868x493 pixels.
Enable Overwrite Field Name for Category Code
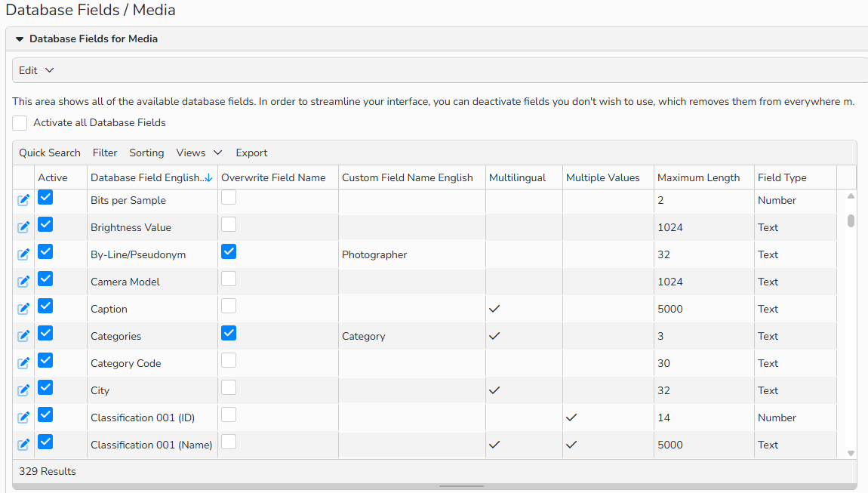point(229,360)
